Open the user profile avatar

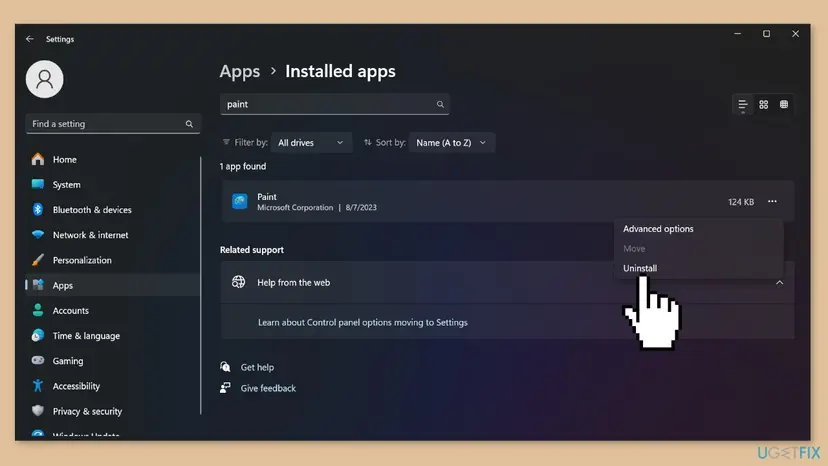point(44,79)
